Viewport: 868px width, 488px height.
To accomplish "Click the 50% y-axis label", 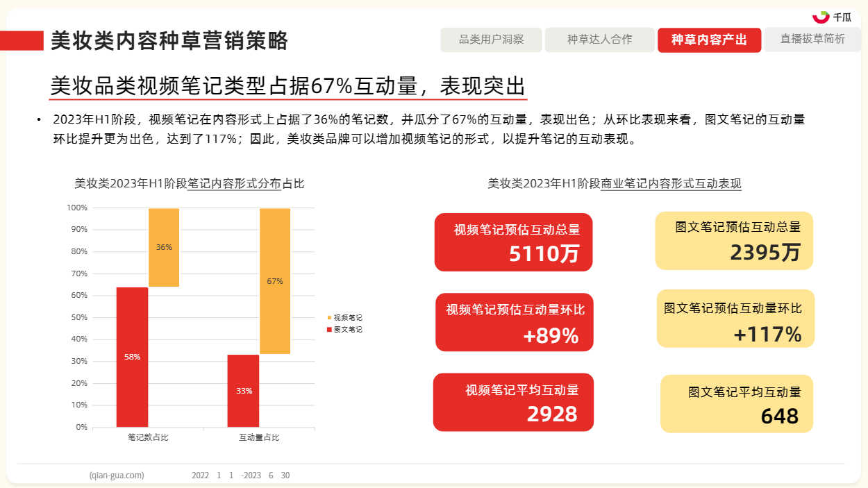I will tap(79, 317).
